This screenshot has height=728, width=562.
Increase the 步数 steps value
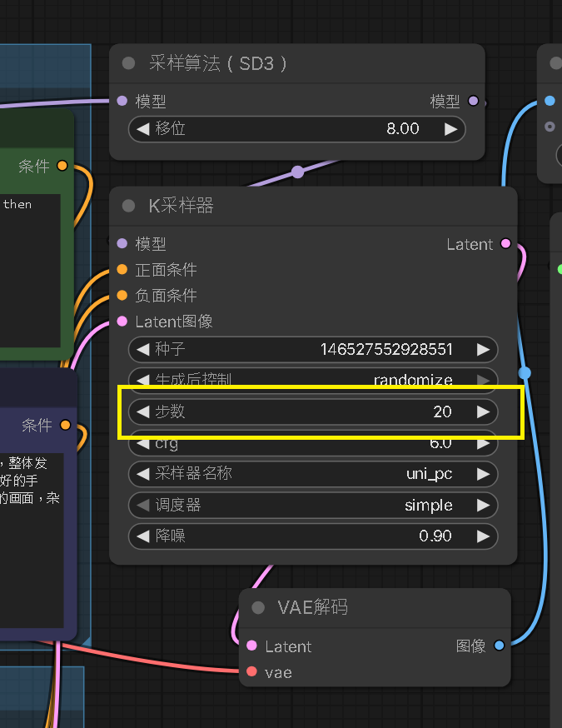483,411
